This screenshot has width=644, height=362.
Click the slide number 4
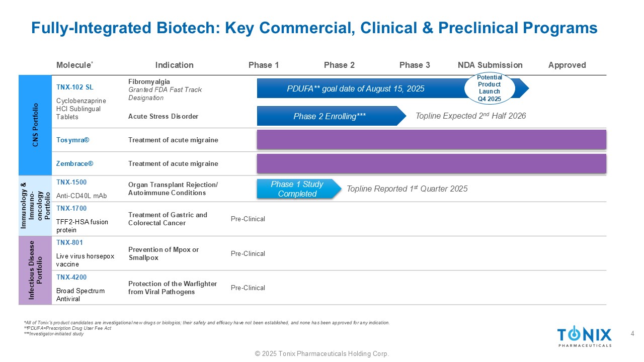coord(632,334)
